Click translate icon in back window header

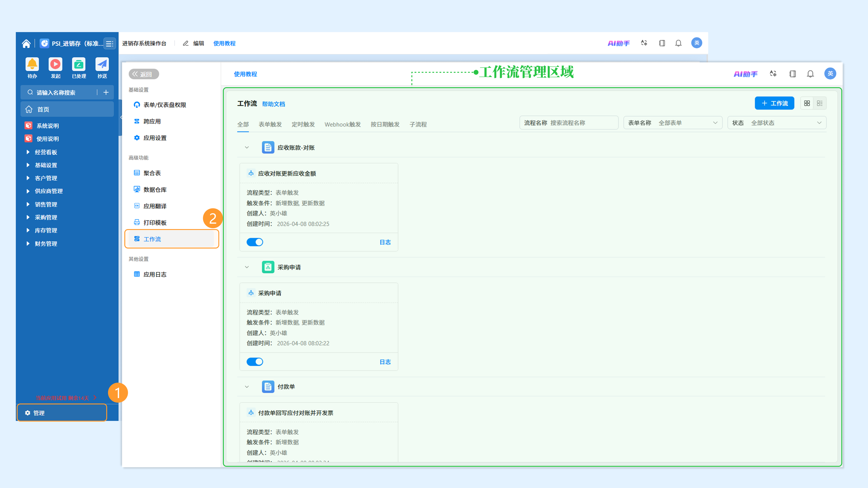coord(644,43)
